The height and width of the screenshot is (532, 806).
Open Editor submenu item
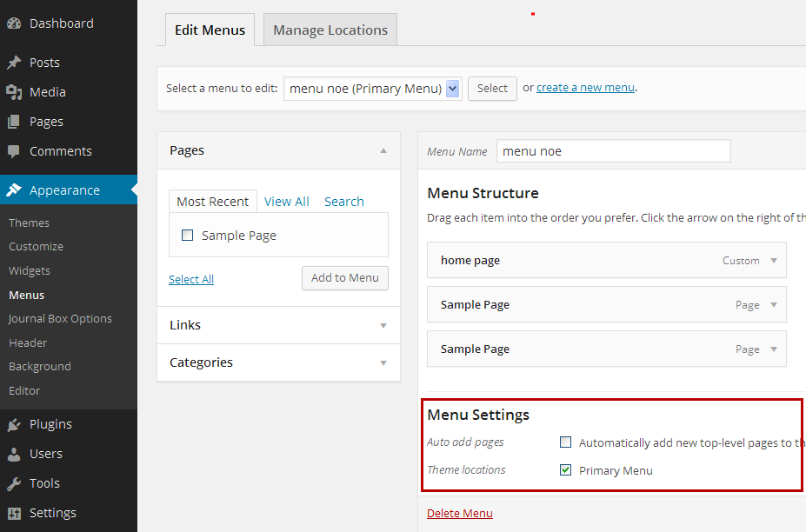tap(24, 390)
